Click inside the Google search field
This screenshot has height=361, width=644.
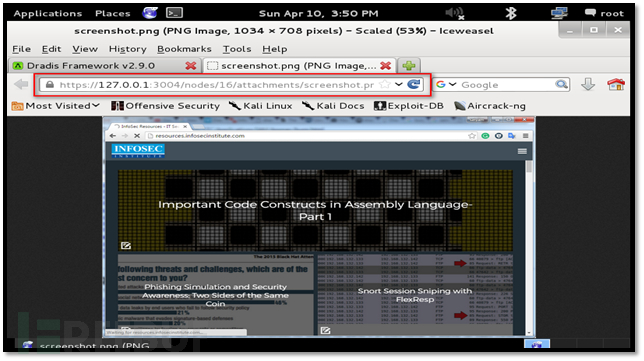coord(506,85)
